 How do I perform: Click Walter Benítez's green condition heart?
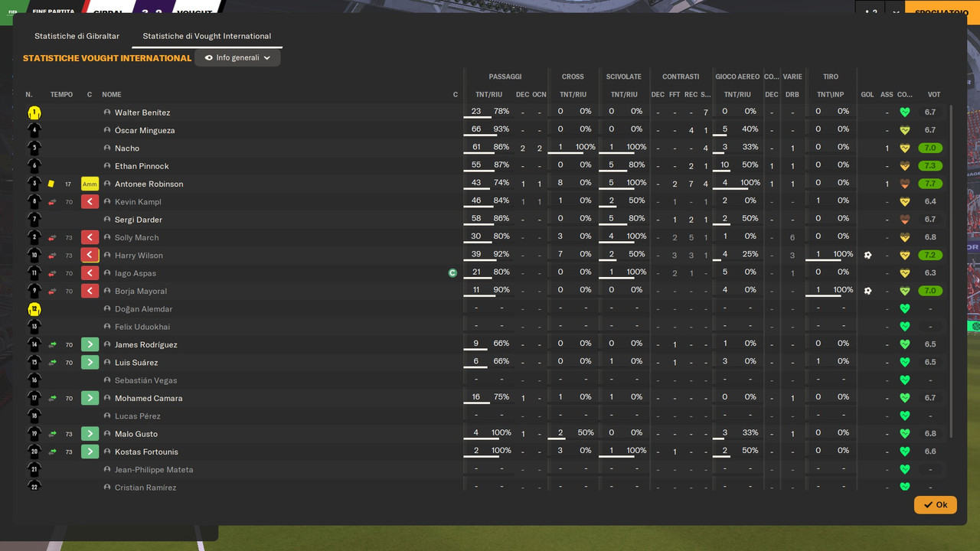pos(905,112)
